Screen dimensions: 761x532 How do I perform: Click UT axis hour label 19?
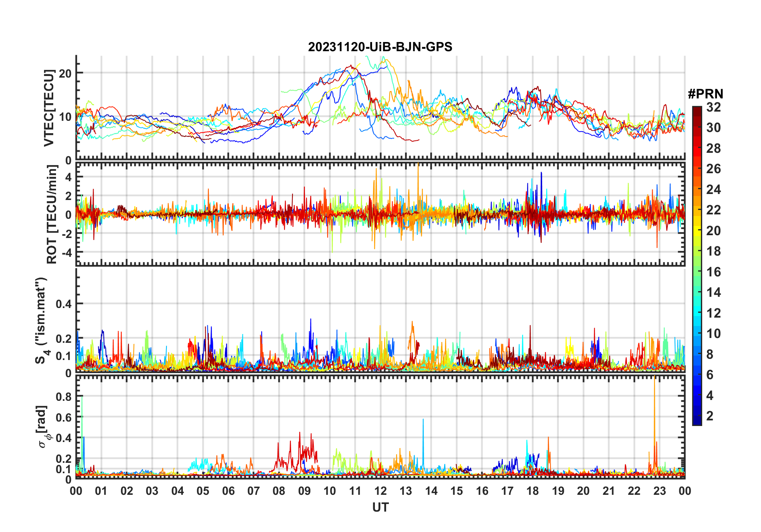[558, 491]
